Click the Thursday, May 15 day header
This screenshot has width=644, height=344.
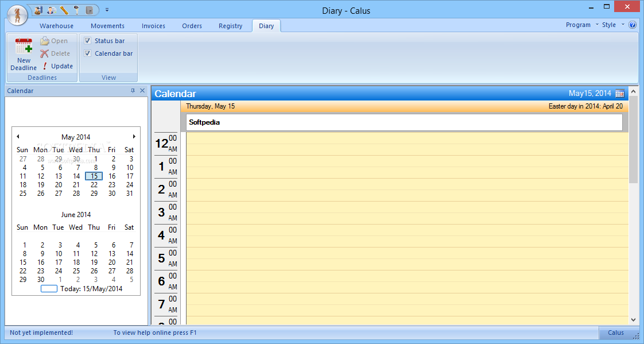click(210, 106)
